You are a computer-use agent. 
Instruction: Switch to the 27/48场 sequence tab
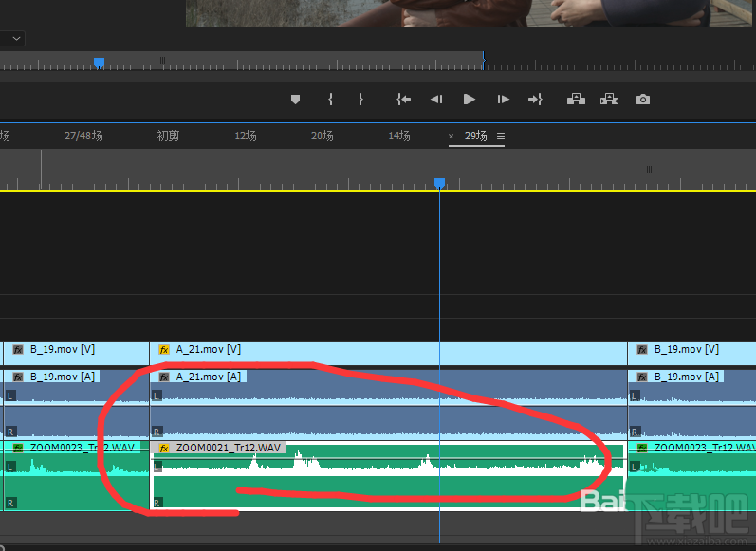pos(83,137)
